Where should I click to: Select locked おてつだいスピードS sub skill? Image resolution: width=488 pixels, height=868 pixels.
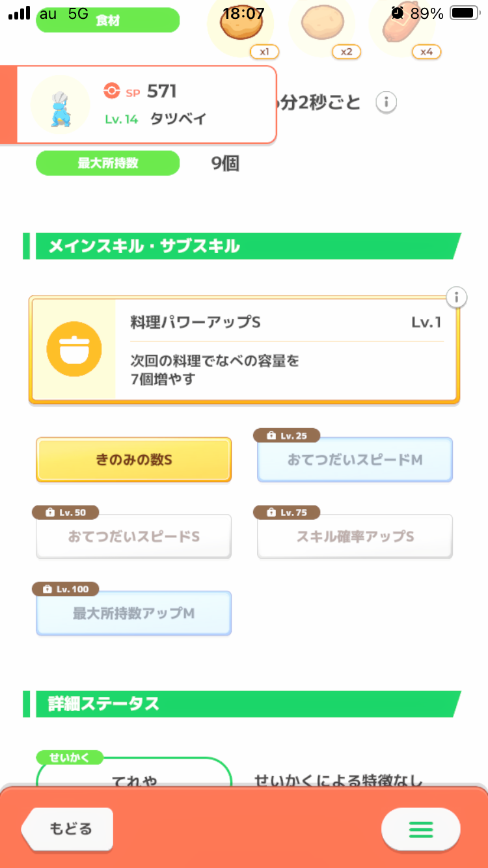coord(133,537)
